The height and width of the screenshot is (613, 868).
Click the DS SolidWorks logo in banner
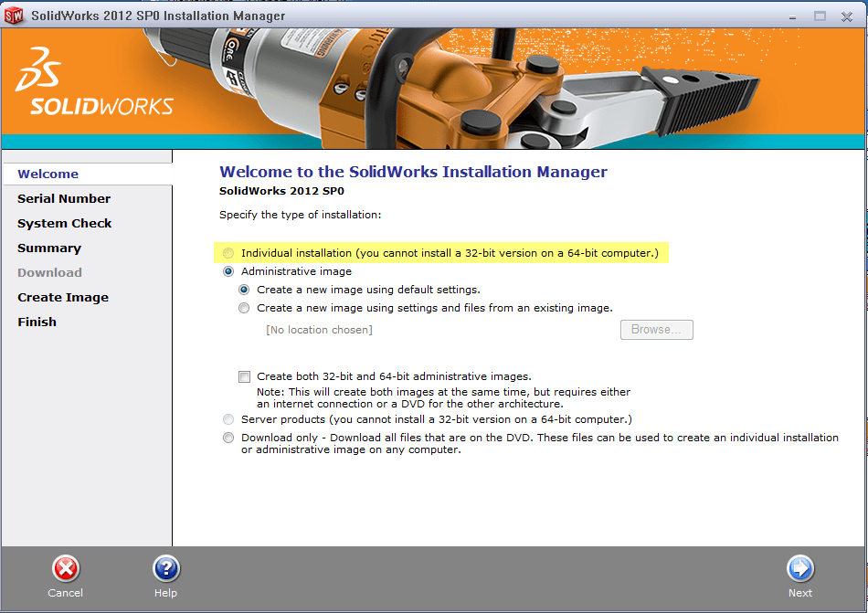[95, 81]
